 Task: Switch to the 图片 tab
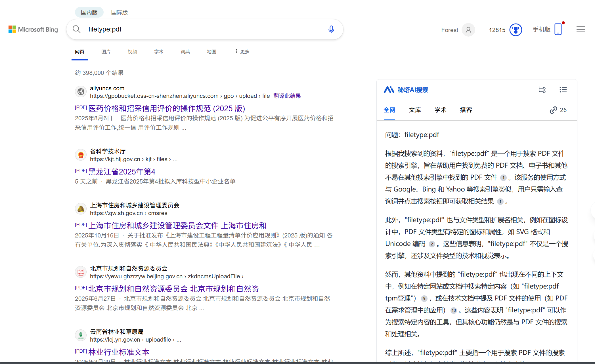106,51
